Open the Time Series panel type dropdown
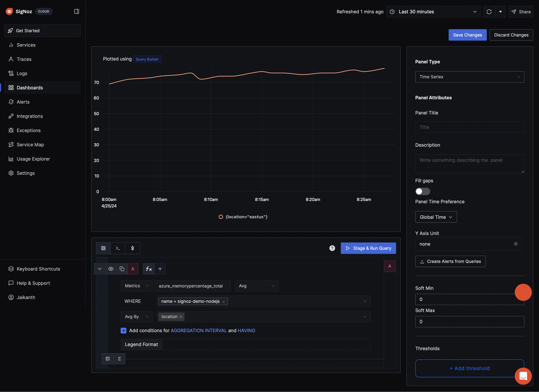The width and height of the screenshot is (539, 392). (470, 77)
